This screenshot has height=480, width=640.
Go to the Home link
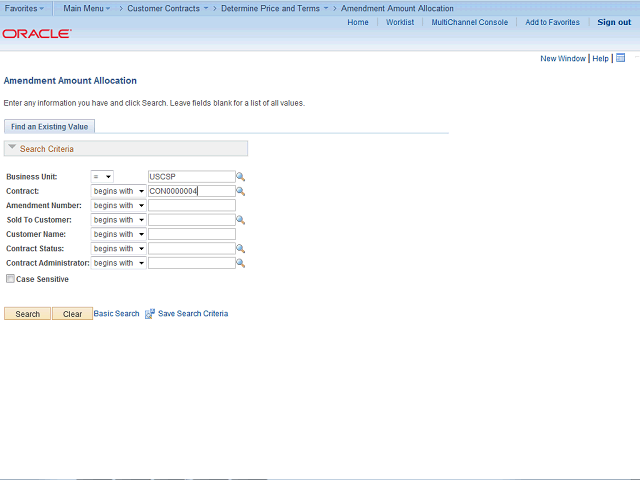(x=358, y=22)
